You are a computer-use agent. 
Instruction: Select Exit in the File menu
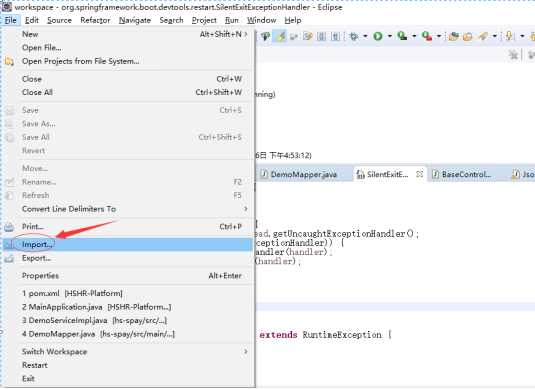click(128, 379)
